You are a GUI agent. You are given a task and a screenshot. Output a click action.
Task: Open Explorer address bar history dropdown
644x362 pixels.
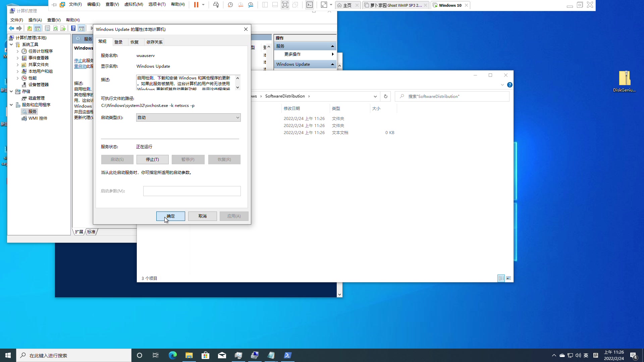[375, 97]
